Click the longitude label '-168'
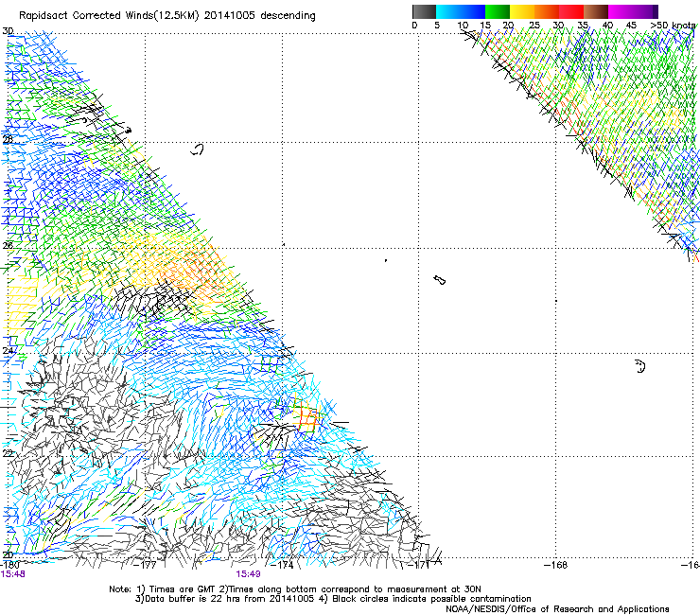The image size is (700, 615). [556, 565]
